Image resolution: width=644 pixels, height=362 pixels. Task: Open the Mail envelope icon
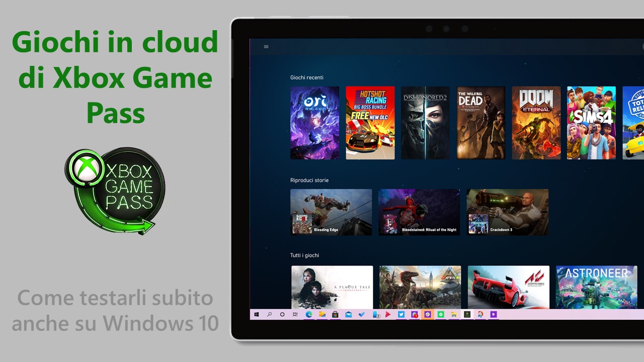pos(348,314)
